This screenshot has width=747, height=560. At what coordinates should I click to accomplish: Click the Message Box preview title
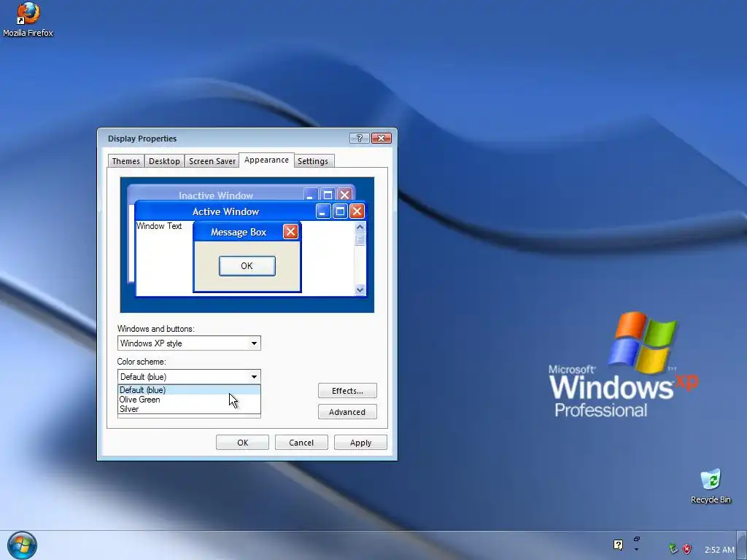(x=239, y=233)
